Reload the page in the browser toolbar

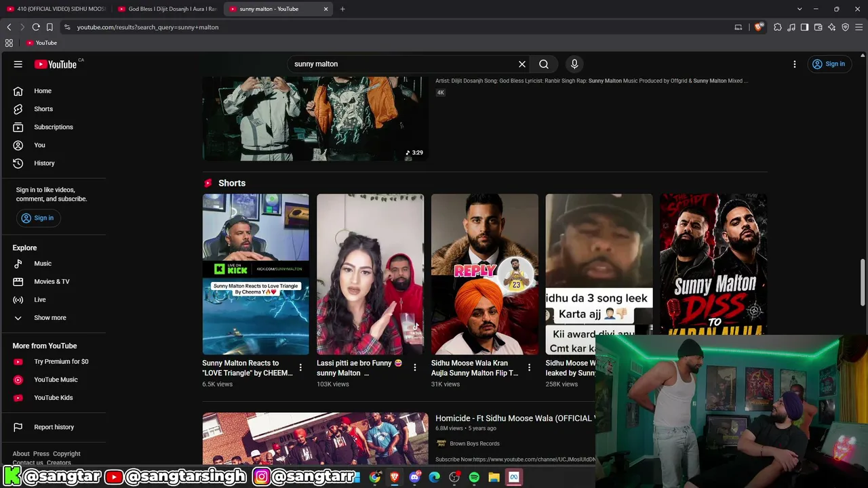point(36,27)
